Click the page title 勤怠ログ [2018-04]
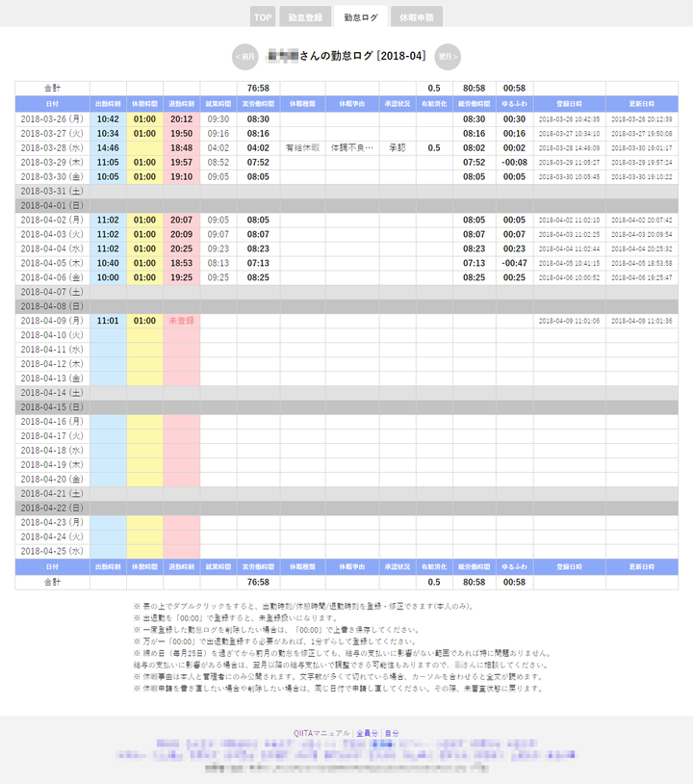 [347, 56]
